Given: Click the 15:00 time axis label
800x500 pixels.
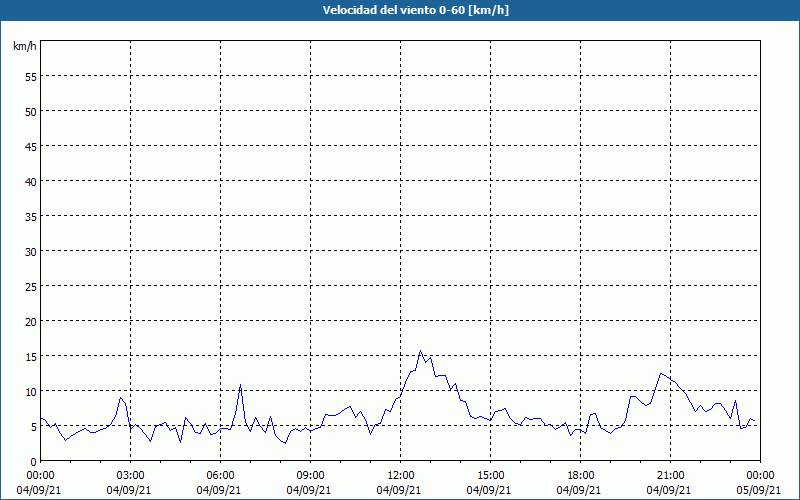Looking at the screenshot, I should [490, 476].
